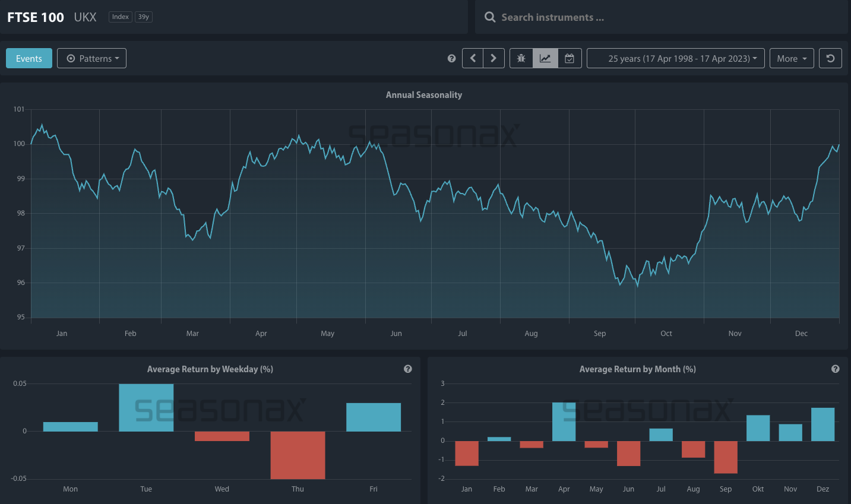Click the reset refresh icon button
The width and height of the screenshot is (851, 504).
pyautogui.click(x=830, y=58)
